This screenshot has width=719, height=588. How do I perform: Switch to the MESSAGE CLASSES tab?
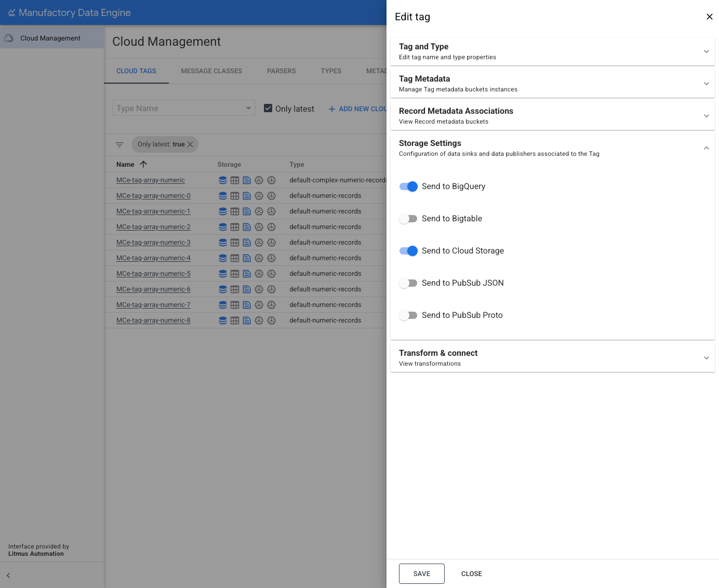pos(211,71)
